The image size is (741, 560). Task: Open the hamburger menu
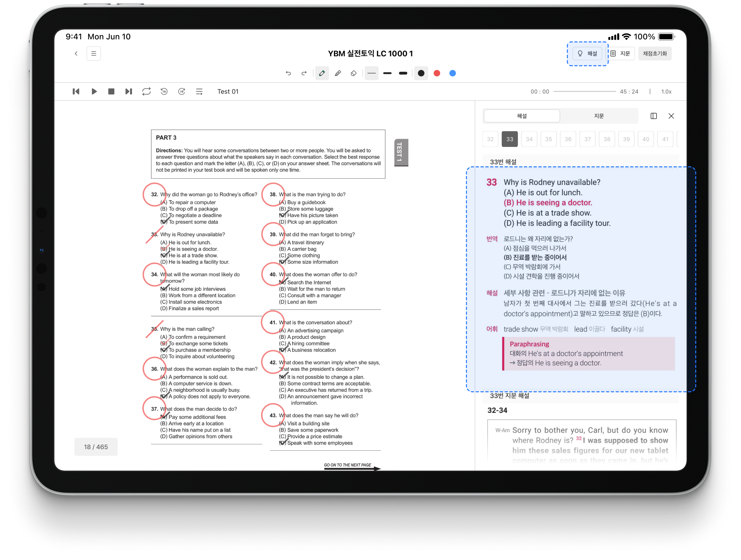(x=94, y=54)
